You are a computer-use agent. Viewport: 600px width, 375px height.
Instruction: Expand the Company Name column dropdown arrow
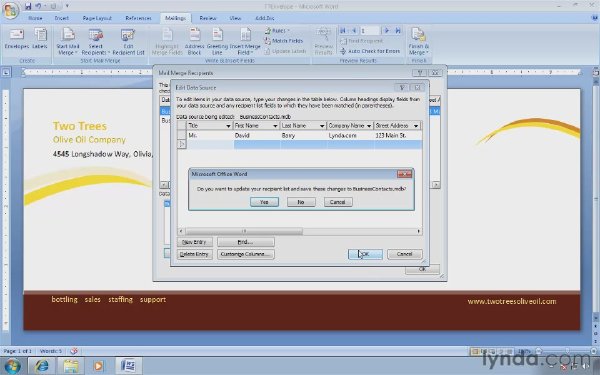click(x=369, y=126)
